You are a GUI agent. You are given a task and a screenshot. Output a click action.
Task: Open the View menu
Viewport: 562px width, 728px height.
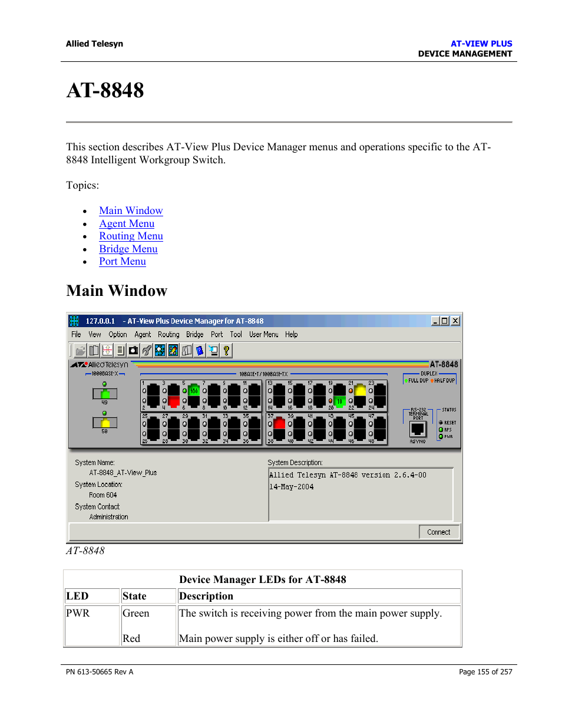coord(95,334)
